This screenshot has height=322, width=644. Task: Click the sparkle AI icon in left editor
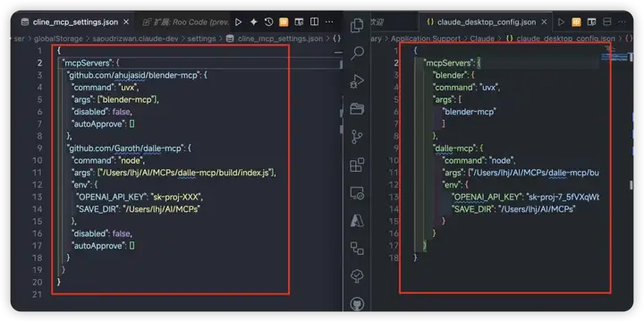coord(254,22)
